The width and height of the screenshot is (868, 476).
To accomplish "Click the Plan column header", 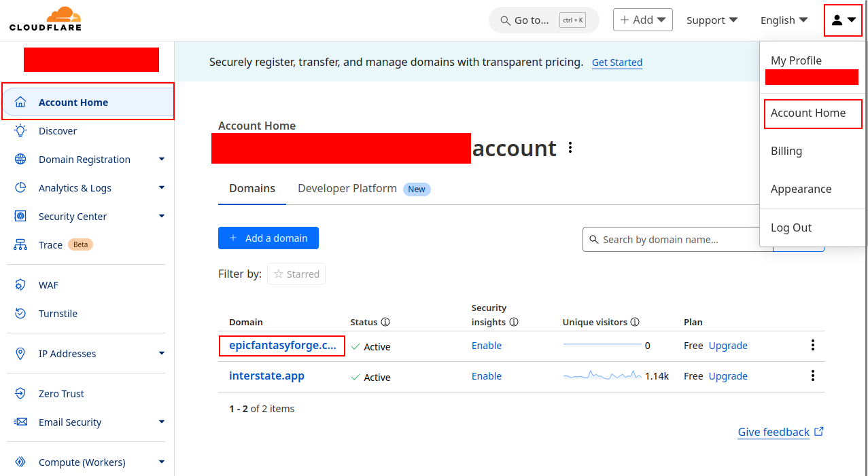I will coord(693,322).
